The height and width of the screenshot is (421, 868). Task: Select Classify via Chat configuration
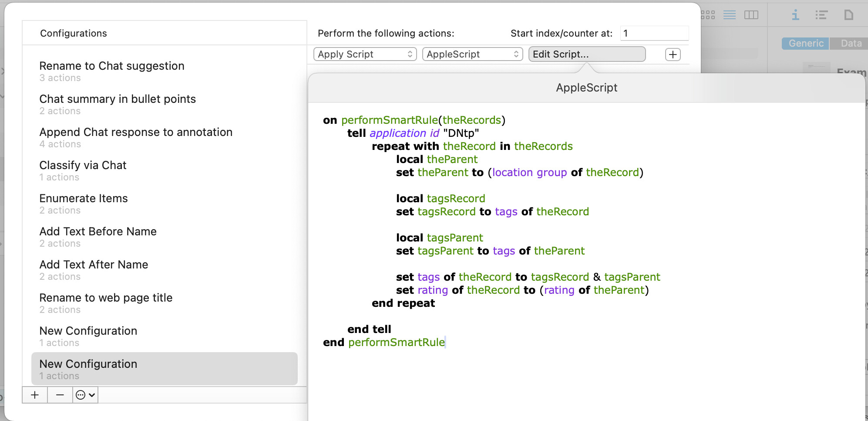[83, 170]
